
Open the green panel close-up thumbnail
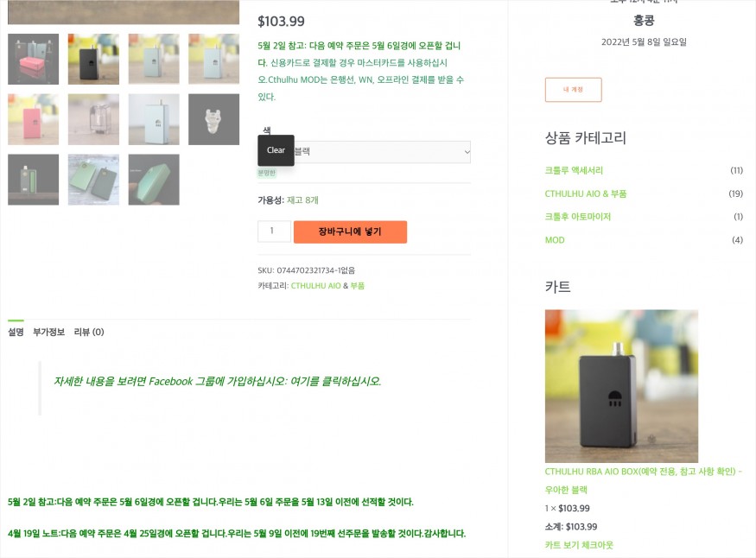click(154, 180)
